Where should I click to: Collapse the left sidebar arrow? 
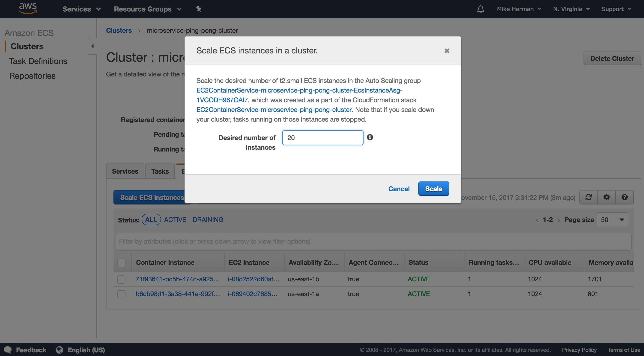click(x=92, y=46)
